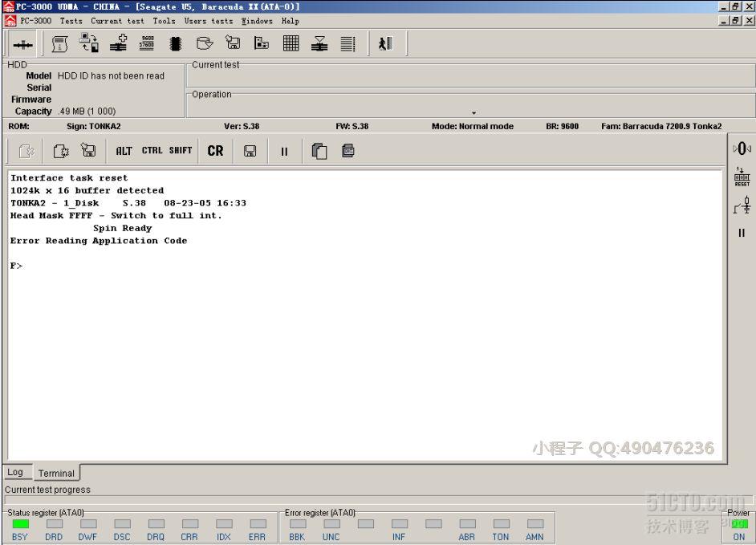Click '1024k x 16 buffer detected' line
This screenshot has width=756, height=545.
pyautogui.click(x=87, y=190)
